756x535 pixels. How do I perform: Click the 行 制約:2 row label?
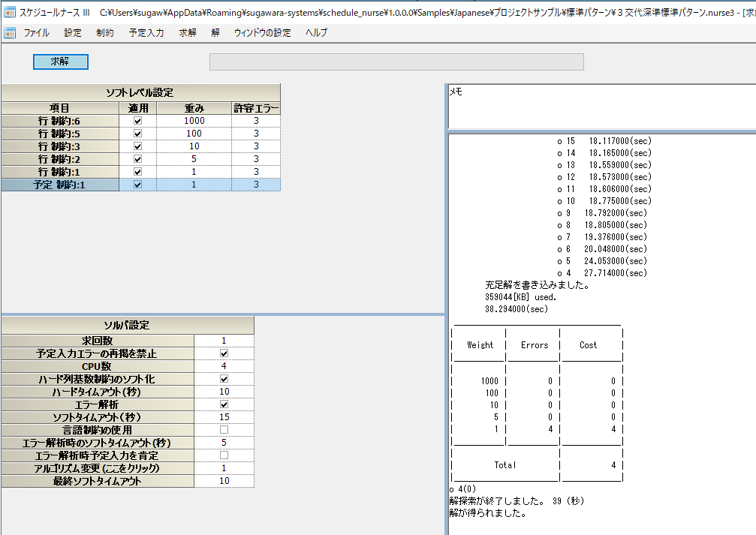click(x=60, y=159)
